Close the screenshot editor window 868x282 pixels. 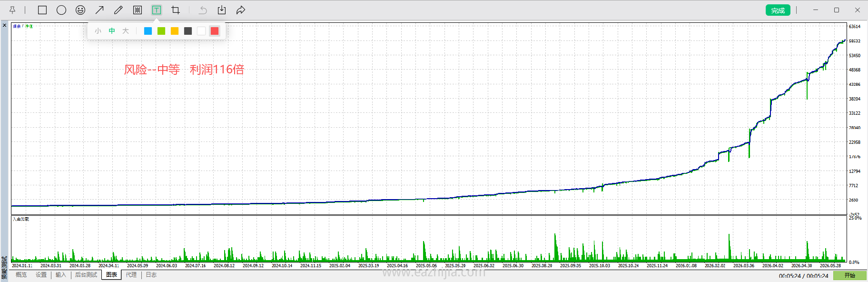(x=858, y=10)
